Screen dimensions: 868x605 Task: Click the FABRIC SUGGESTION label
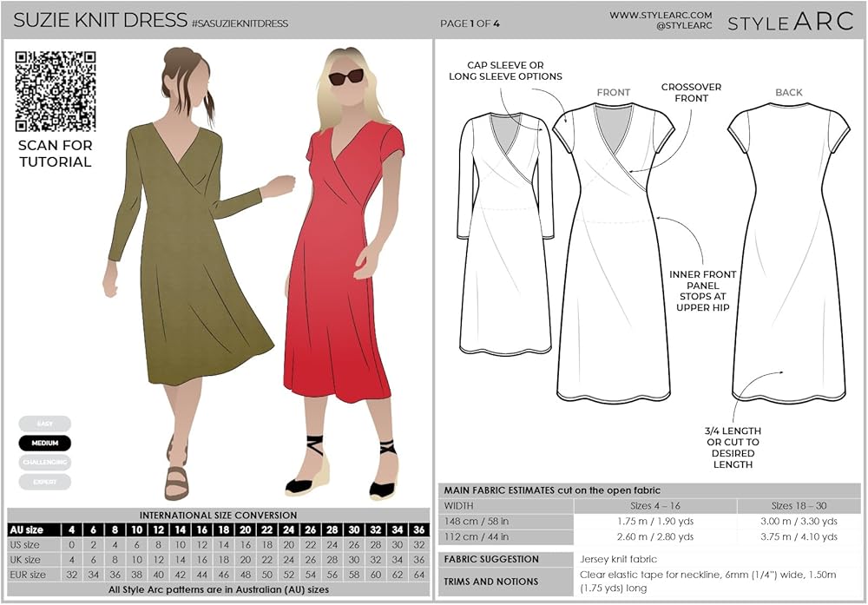coord(491,559)
